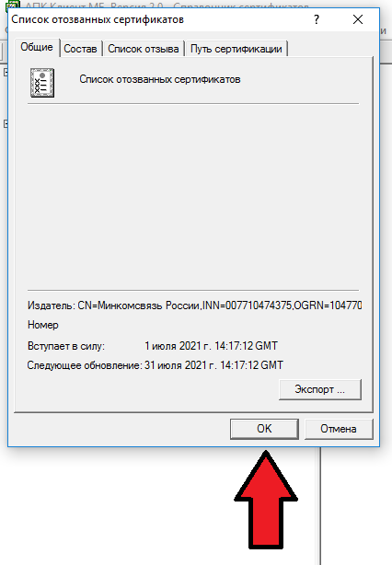Viewport: 392px width, 565px height.
Task: Click the Следующее обновление date value
Action: 213,365
